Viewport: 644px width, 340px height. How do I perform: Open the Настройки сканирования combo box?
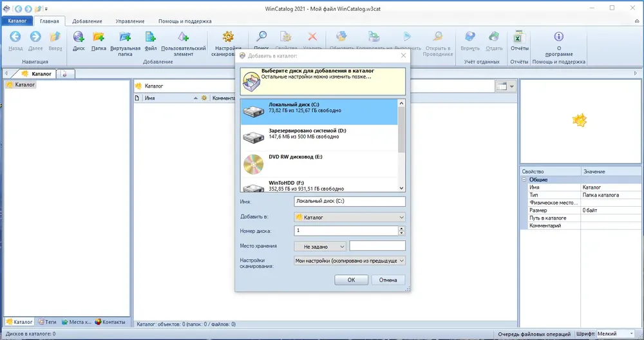pyautogui.click(x=350, y=261)
